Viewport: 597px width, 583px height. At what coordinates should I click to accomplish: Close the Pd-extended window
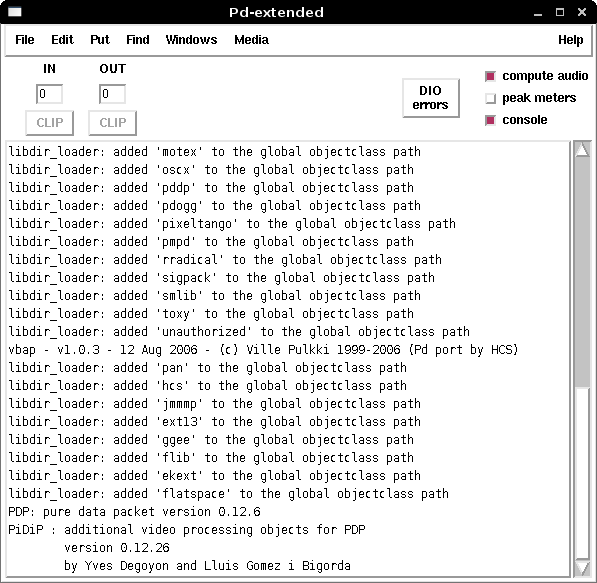point(582,13)
